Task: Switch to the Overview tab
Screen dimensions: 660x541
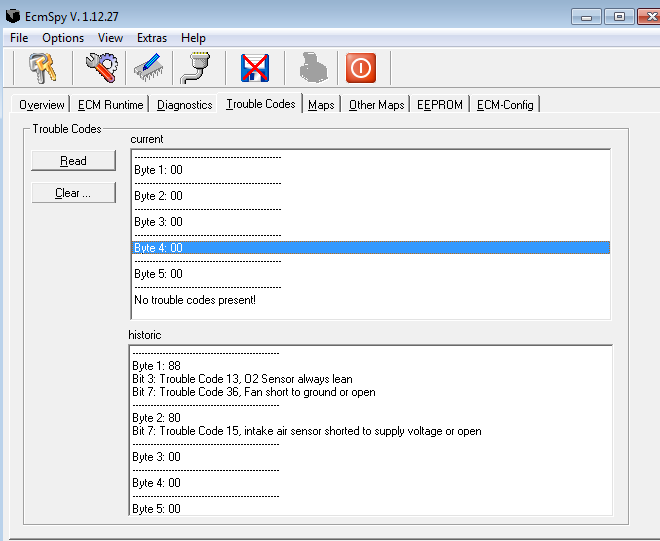Action: (x=41, y=105)
